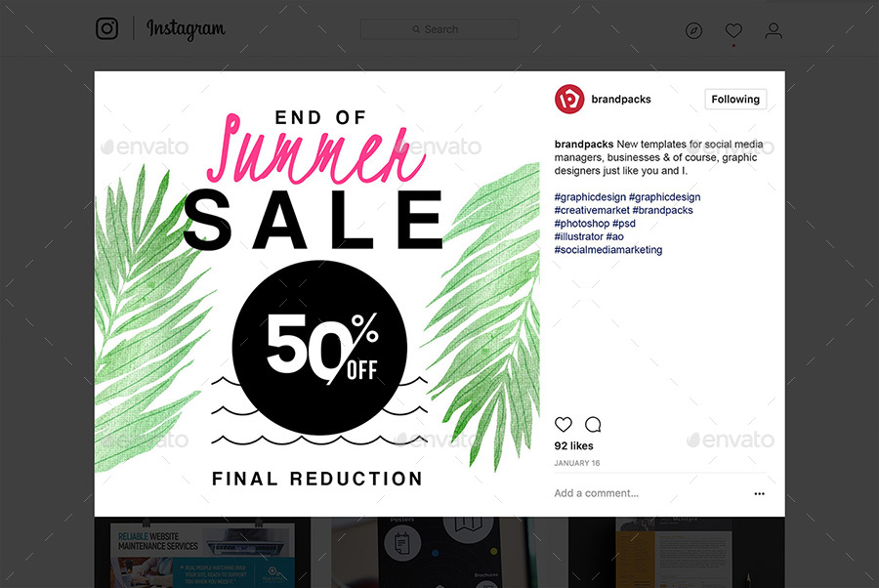879x588 pixels.
Task: Click the Add a comment field
Action: 650,493
